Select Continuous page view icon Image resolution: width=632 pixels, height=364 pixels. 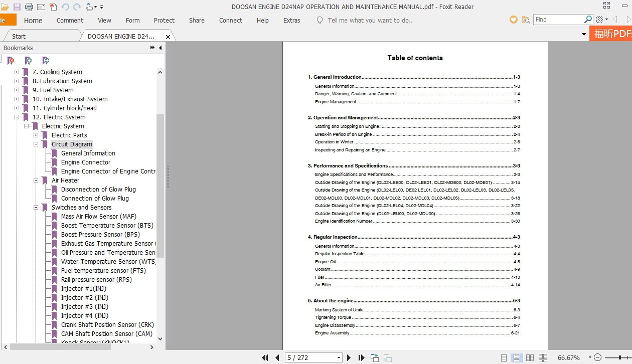tap(516, 358)
